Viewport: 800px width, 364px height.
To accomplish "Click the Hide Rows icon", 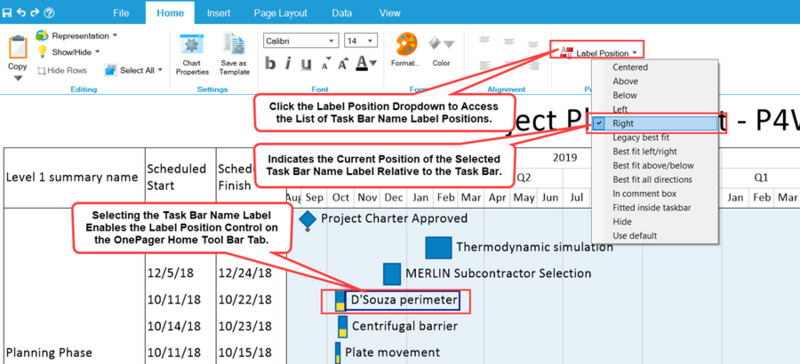I will 42,70.
